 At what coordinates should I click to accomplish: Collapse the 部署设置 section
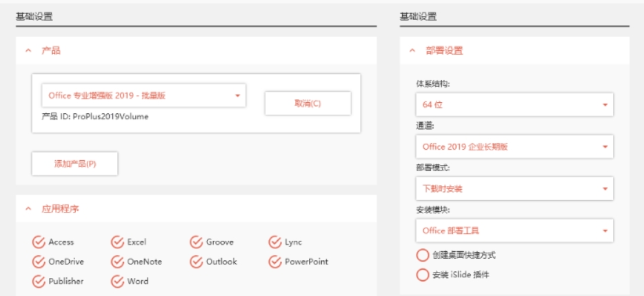tap(412, 50)
